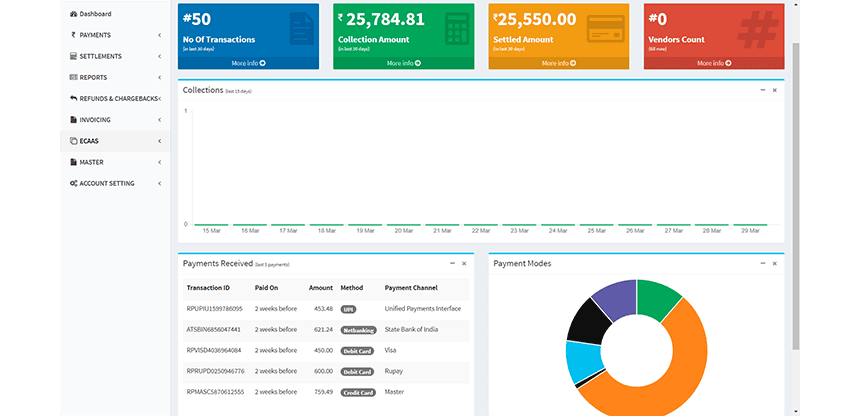Click the Account Setting gears icon

click(73, 183)
